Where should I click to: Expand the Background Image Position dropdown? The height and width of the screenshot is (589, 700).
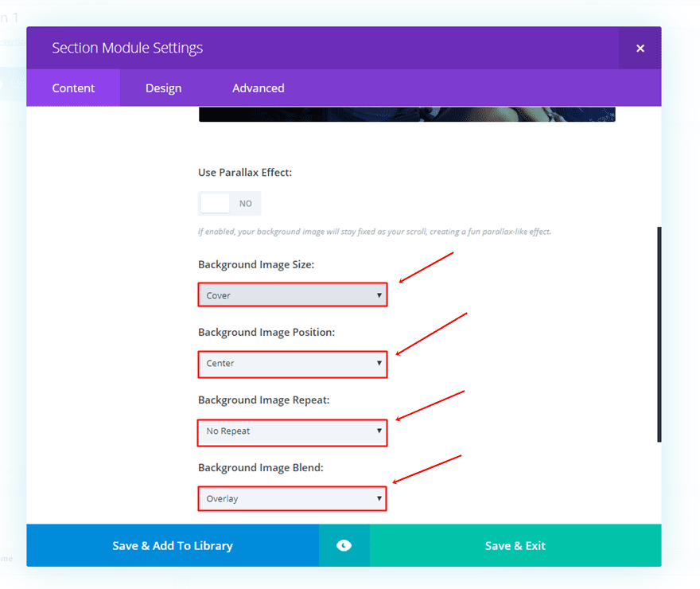pos(292,364)
